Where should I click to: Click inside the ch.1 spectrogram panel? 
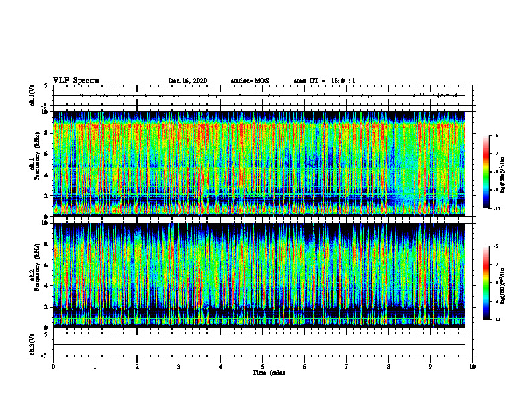[263, 164]
